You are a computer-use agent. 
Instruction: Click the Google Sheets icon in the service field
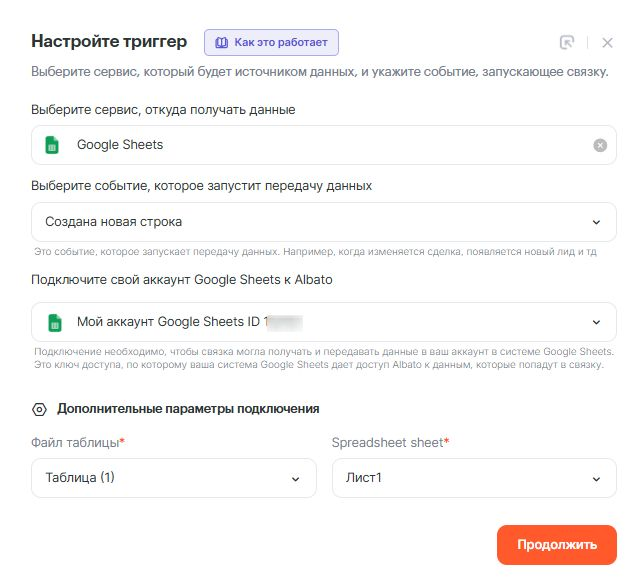point(53,145)
